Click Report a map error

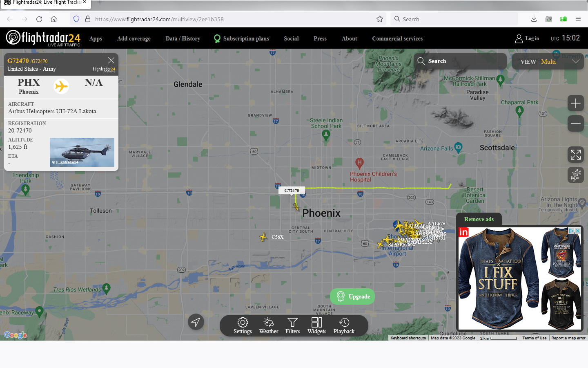(568, 338)
